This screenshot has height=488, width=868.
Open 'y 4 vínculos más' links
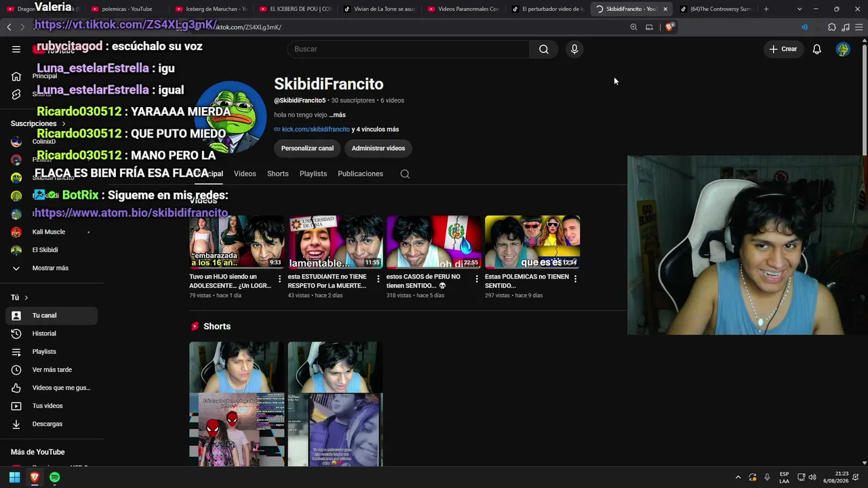pos(375,129)
